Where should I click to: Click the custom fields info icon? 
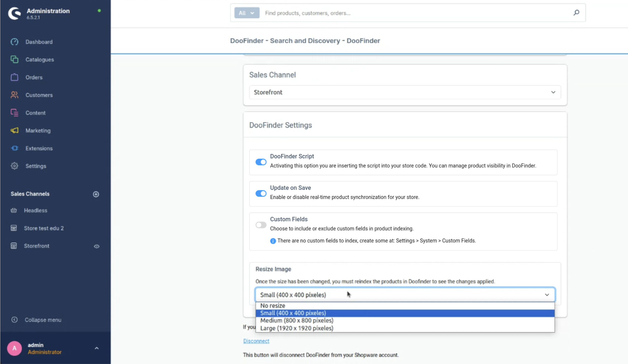pyautogui.click(x=273, y=241)
